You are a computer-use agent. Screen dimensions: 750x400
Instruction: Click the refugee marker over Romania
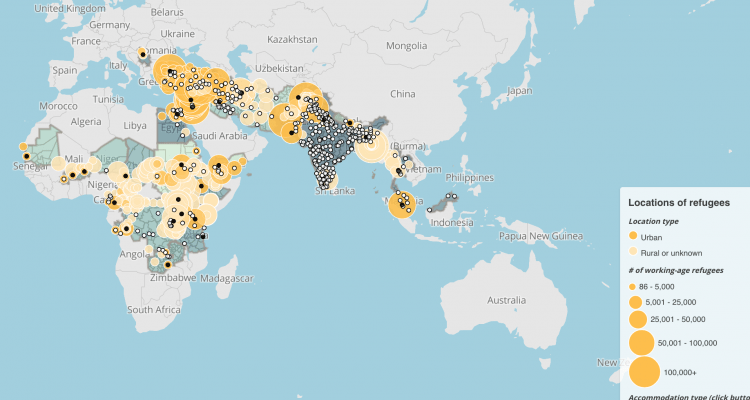(x=142, y=54)
